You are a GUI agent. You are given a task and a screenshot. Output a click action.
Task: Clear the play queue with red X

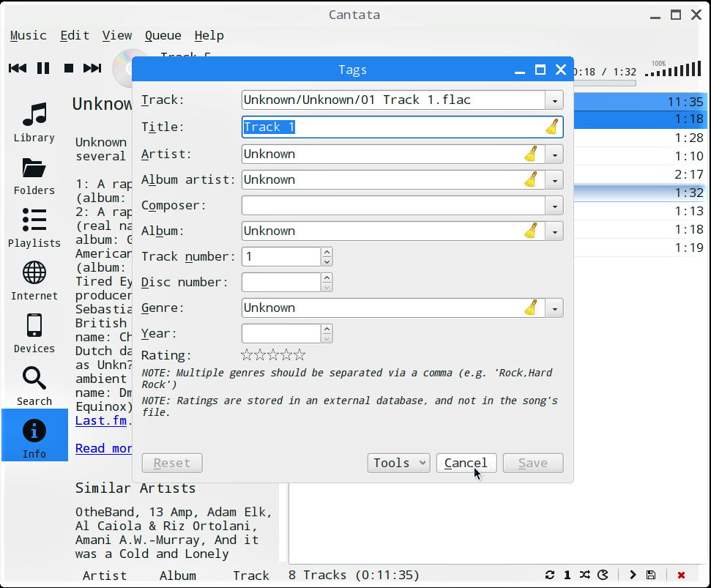click(x=681, y=575)
